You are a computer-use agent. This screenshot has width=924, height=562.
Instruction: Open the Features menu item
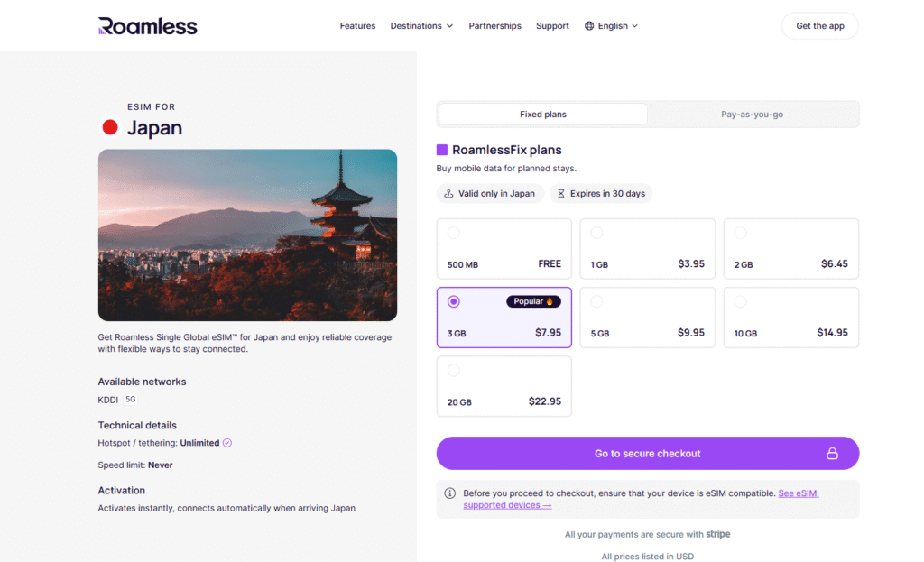click(x=357, y=26)
